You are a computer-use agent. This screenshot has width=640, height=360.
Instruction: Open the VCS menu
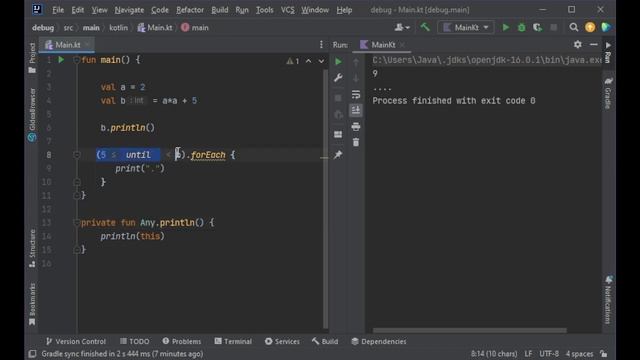(x=287, y=10)
